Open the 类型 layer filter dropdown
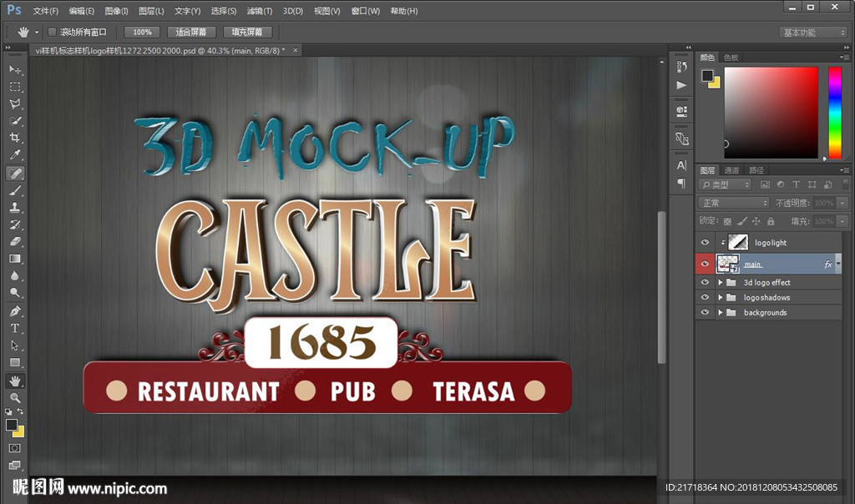Viewport: 855px width, 504px height. [x=726, y=184]
